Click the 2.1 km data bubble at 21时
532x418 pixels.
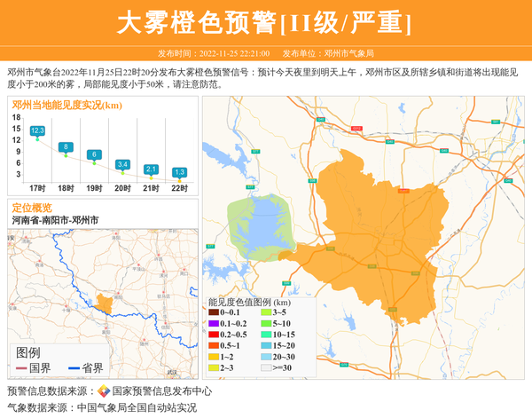point(151,169)
